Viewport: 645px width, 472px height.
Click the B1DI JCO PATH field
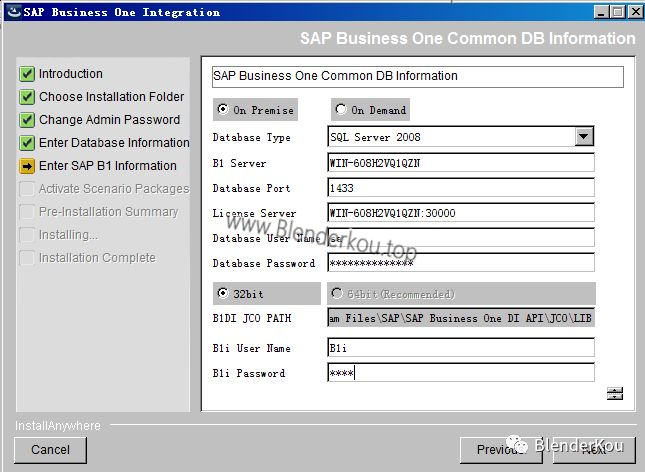pyautogui.click(x=461, y=318)
